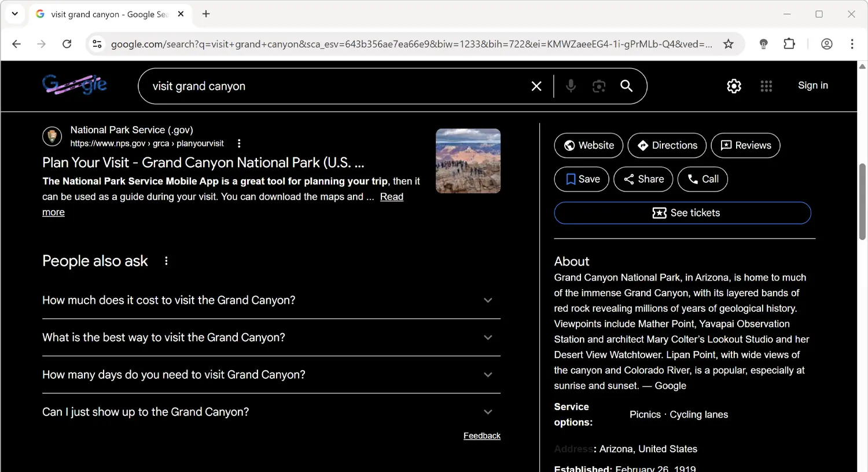Save the Grand Canyon place
Screen dimensions: 868x472
(x=581, y=179)
